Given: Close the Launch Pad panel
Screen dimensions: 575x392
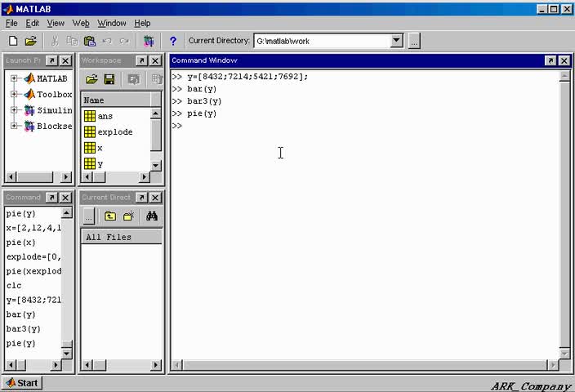Looking at the screenshot, I should point(65,60).
